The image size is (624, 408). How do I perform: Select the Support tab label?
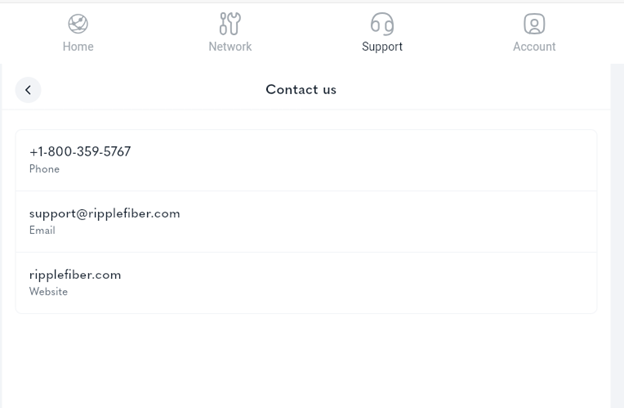pyautogui.click(x=382, y=47)
